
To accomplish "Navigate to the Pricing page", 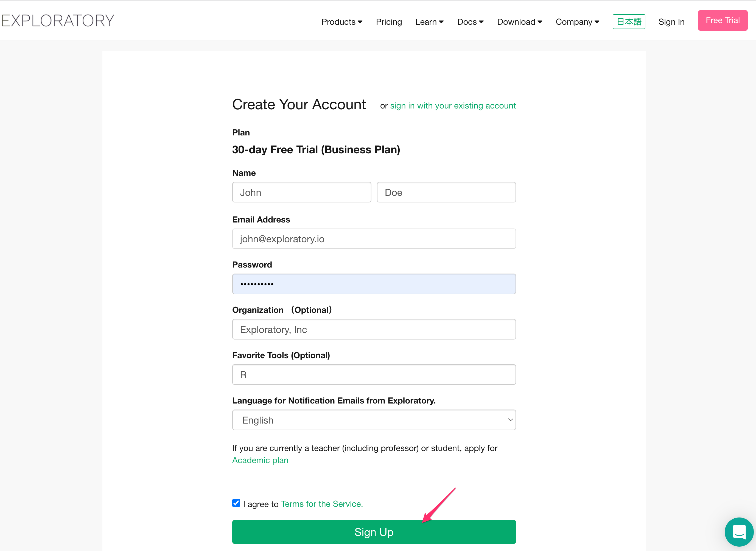I will pyautogui.click(x=389, y=22).
